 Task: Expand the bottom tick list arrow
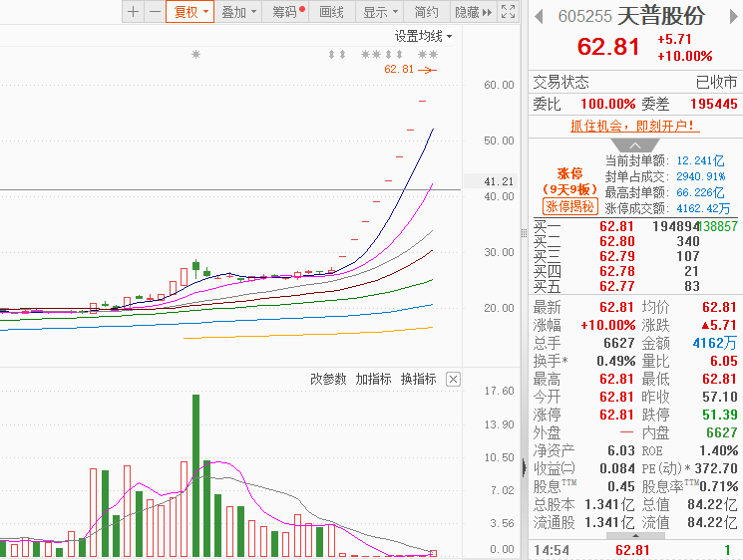[635, 536]
